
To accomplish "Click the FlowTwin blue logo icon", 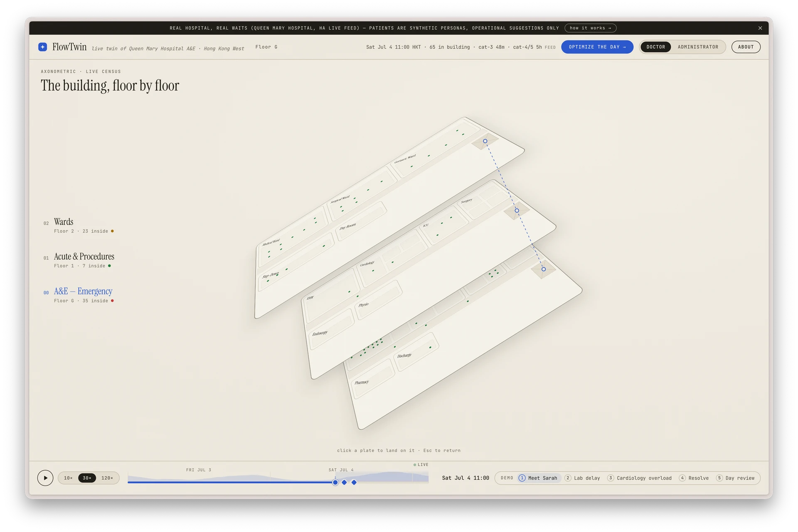I will pos(42,47).
